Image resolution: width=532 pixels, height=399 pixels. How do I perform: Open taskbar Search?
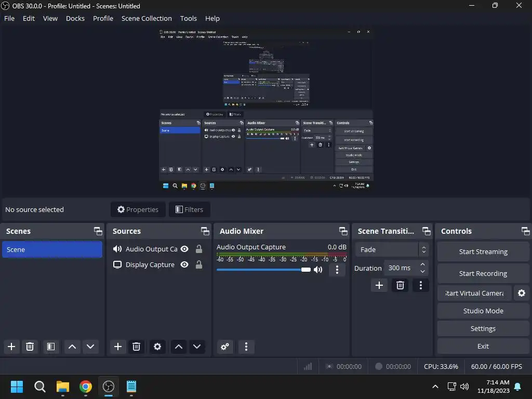pyautogui.click(x=39, y=387)
